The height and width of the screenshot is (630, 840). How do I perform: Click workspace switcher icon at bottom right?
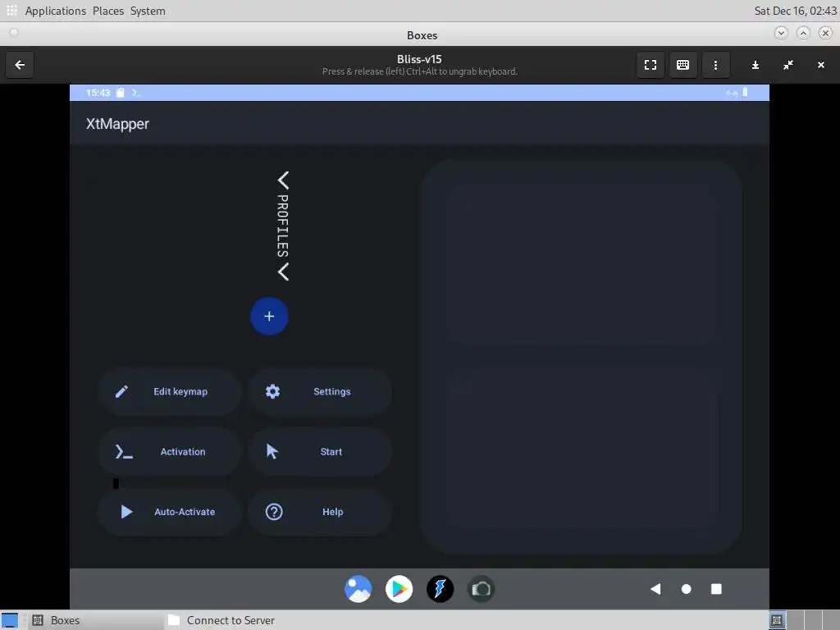tap(777, 620)
